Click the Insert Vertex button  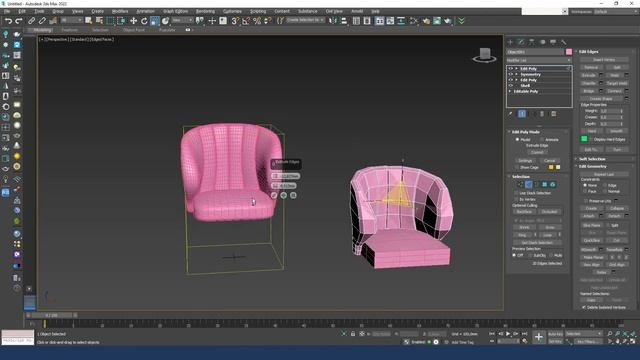(x=604, y=60)
